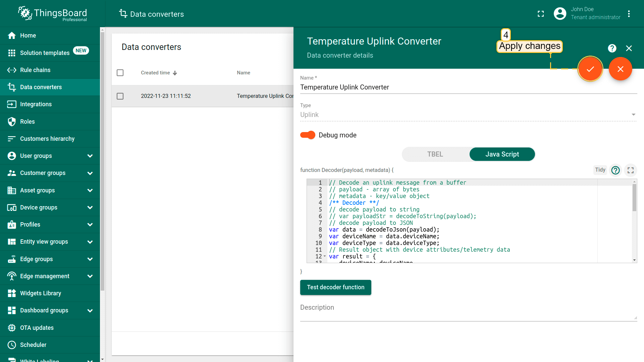
Task: Check the Temperature Uplink Converter row checkbox
Action: click(x=120, y=96)
